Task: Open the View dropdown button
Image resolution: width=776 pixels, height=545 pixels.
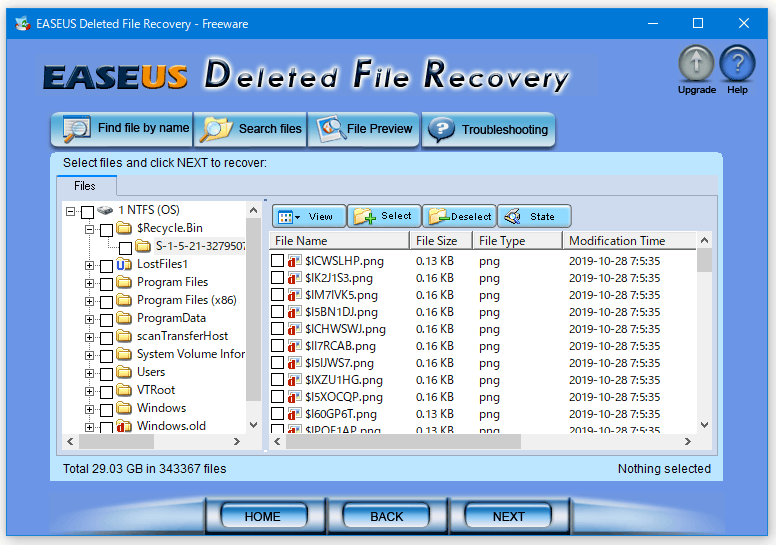Action: coord(309,216)
